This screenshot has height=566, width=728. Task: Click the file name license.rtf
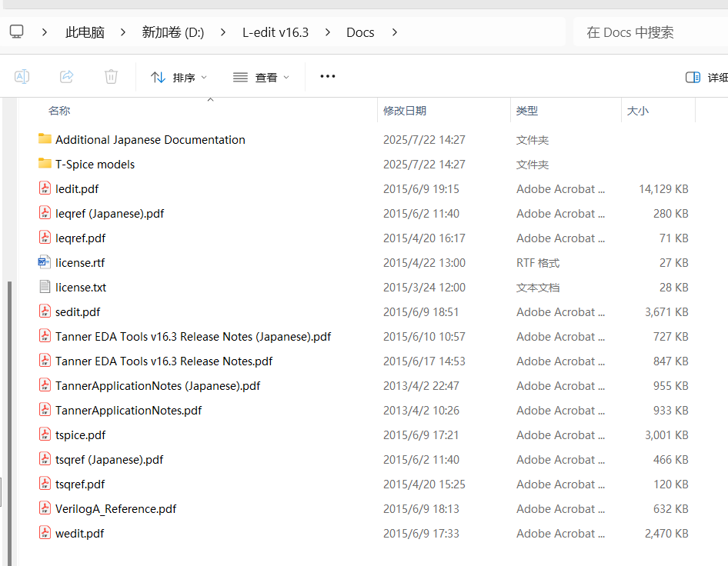tap(80, 262)
